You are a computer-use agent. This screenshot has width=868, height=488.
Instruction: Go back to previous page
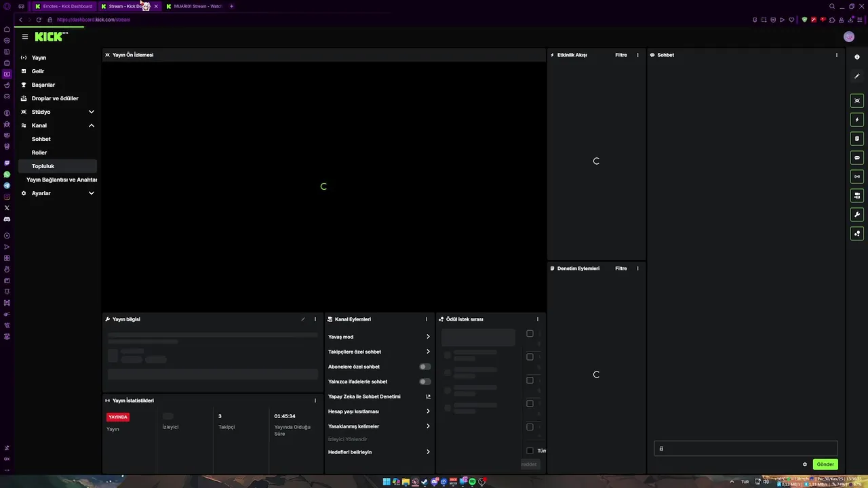pos(20,20)
